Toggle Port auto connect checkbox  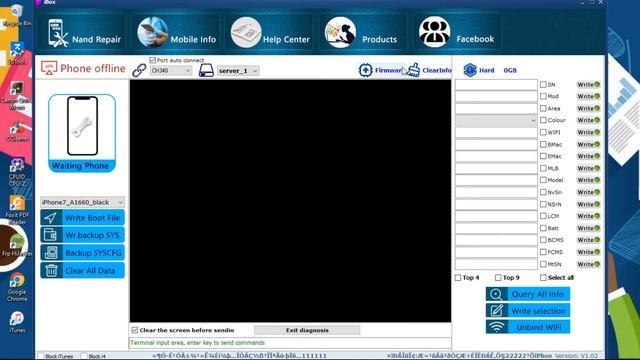[152, 60]
